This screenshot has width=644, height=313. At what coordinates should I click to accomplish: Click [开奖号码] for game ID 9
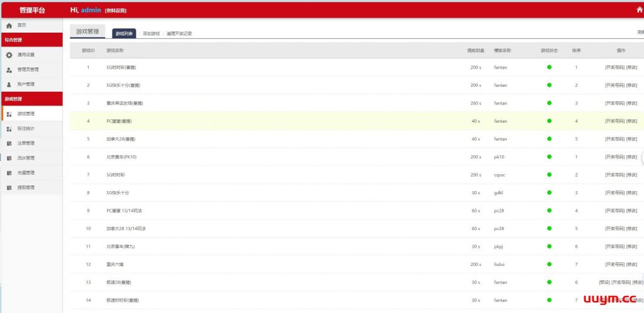614,211
